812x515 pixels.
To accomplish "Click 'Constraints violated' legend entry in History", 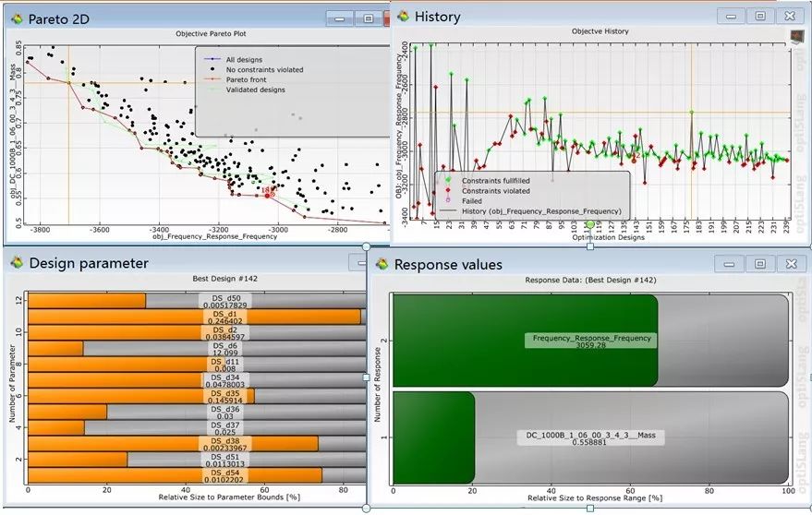I will click(495, 191).
